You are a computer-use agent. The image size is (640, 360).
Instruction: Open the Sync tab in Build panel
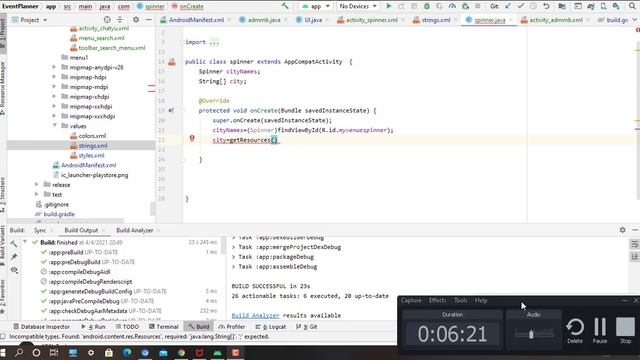[40, 230]
